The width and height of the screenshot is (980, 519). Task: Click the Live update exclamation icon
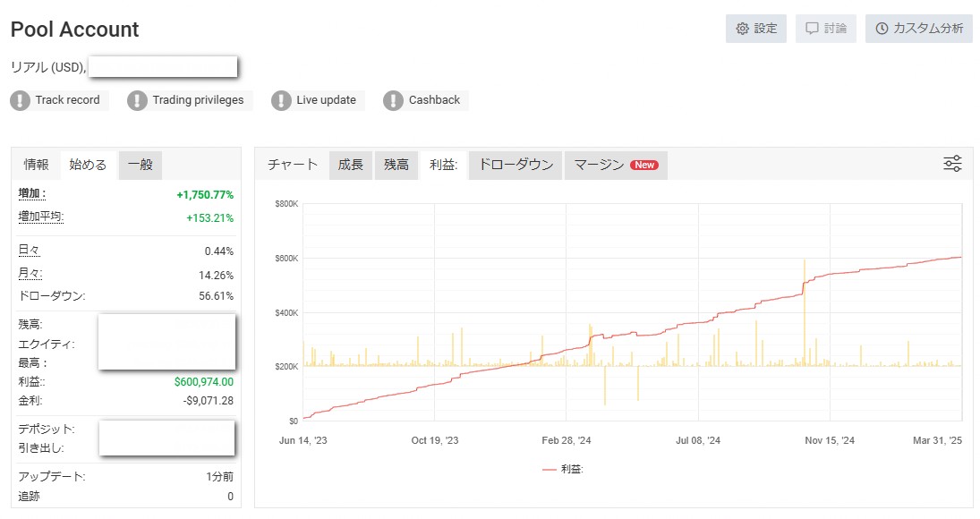282,100
